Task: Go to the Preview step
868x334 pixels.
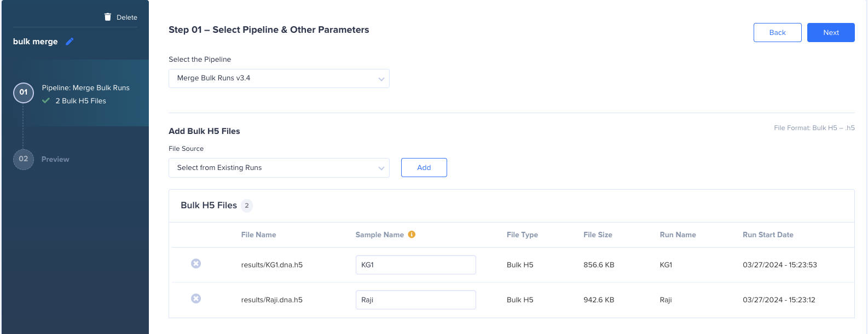Action: 55,159
